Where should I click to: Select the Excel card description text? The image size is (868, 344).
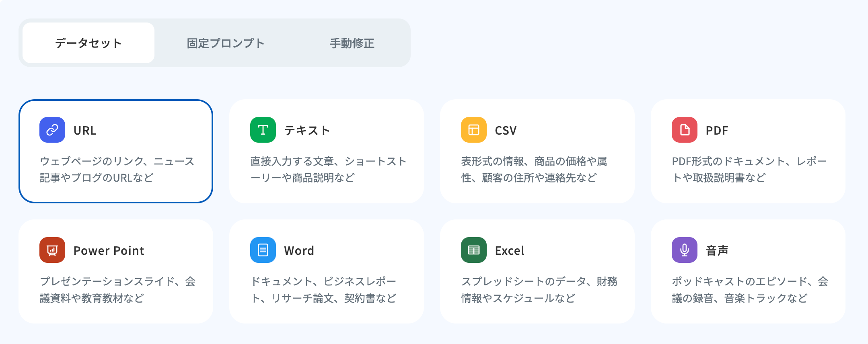[539, 289]
